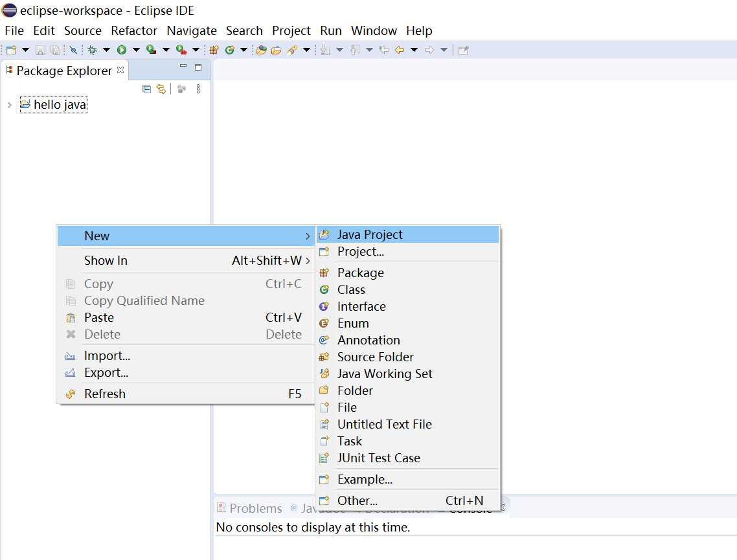Choose Class from the New submenu
Image resolution: width=737 pixels, height=560 pixels.
[x=407, y=289]
